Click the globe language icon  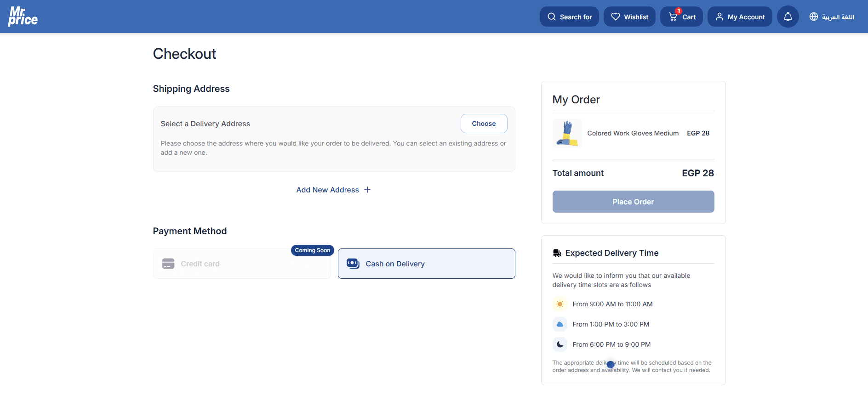pyautogui.click(x=813, y=17)
